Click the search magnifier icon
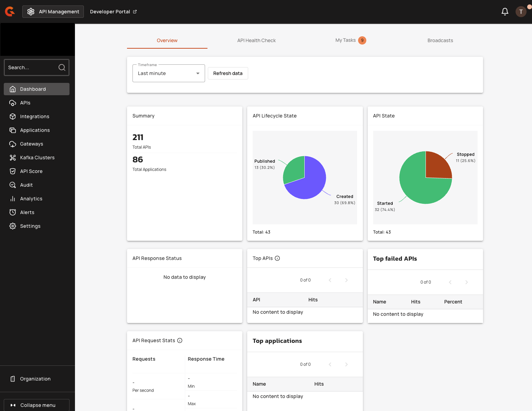This screenshot has width=532, height=411. pos(62,67)
